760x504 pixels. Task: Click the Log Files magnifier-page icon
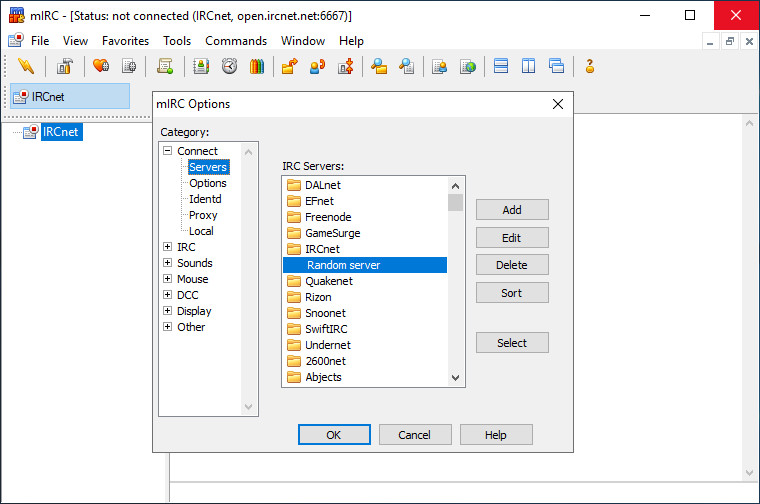coord(407,66)
